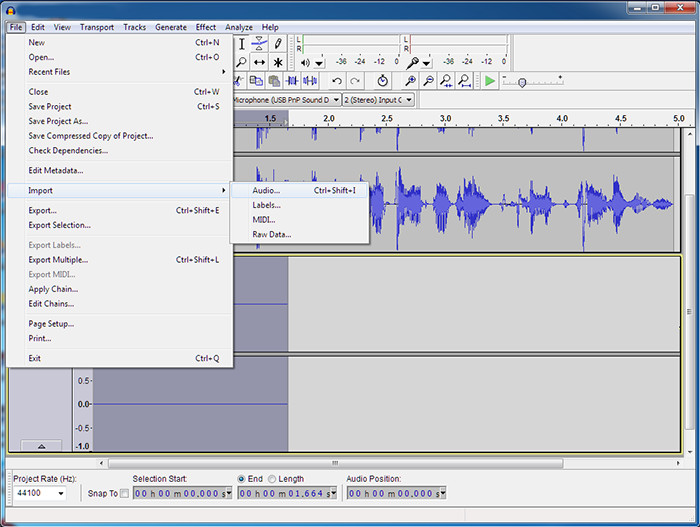Select the Time Shift tool
The width and height of the screenshot is (700, 527).
tap(259, 62)
